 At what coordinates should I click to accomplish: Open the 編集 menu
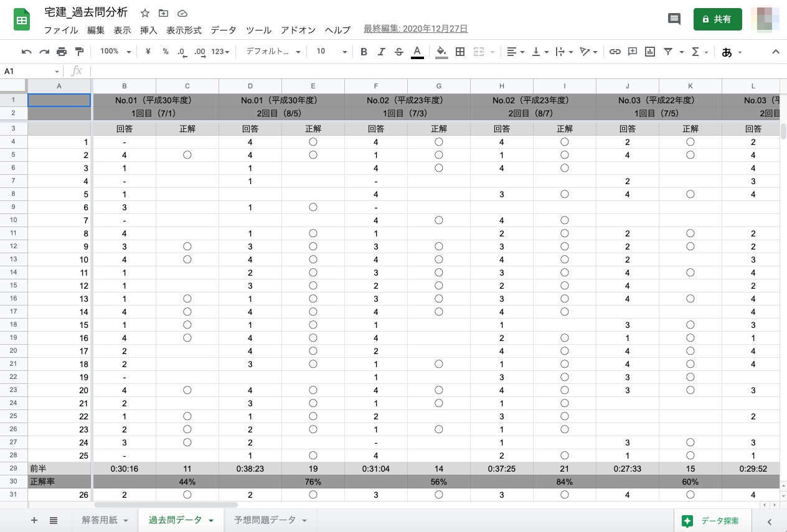(96, 30)
